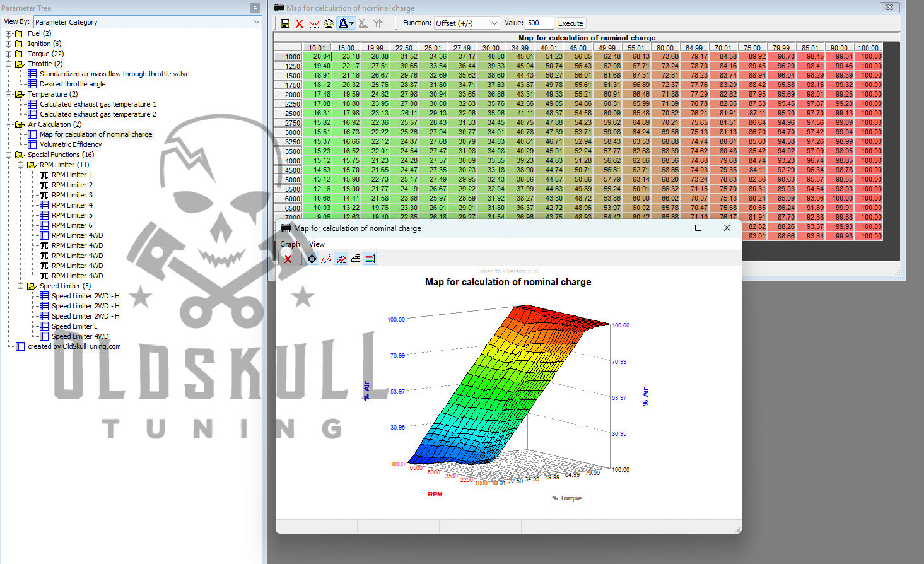Select the Torque (22) category label
Screen dimensions: 924x564
tap(45, 54)
